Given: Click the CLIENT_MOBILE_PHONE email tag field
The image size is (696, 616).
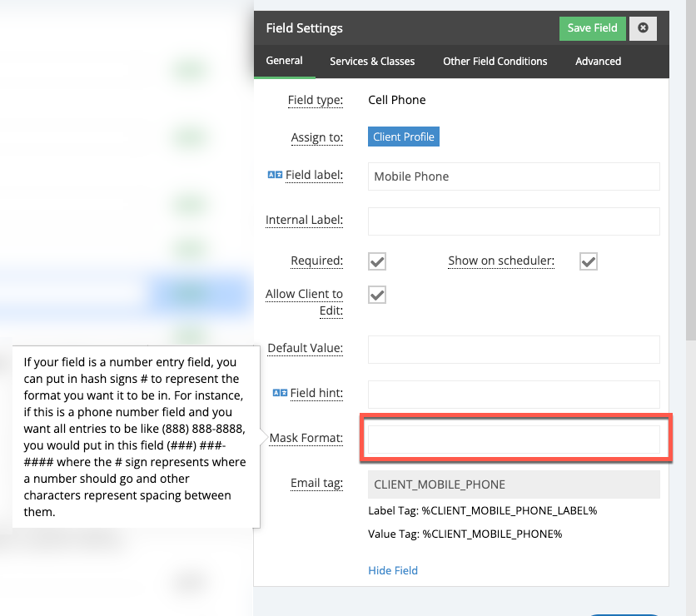Looking at the screenshot, I should point(514,484).
